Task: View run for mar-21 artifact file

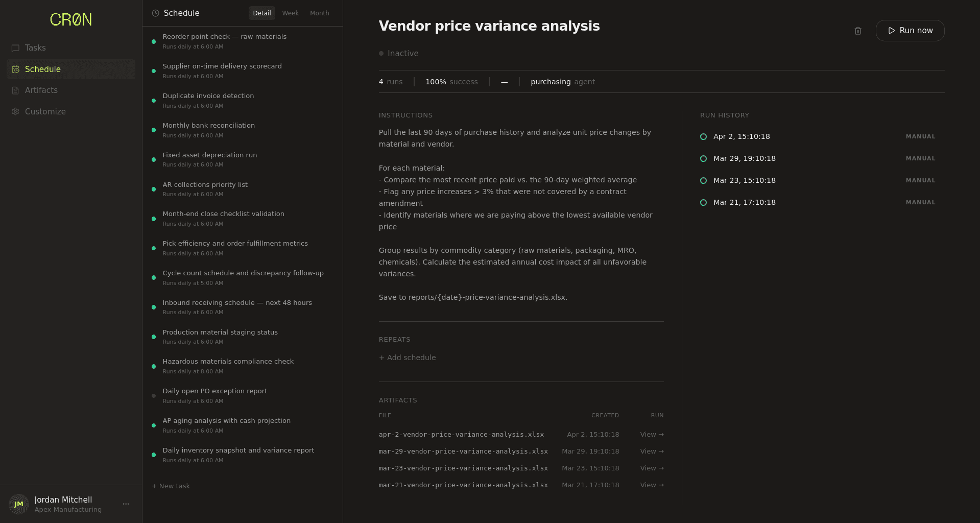Action: point(652,485)
